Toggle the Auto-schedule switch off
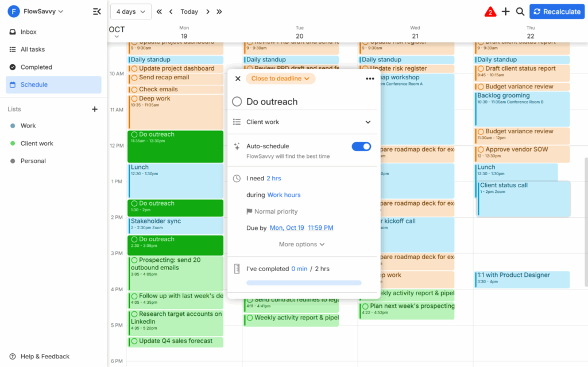 point(361,146)
